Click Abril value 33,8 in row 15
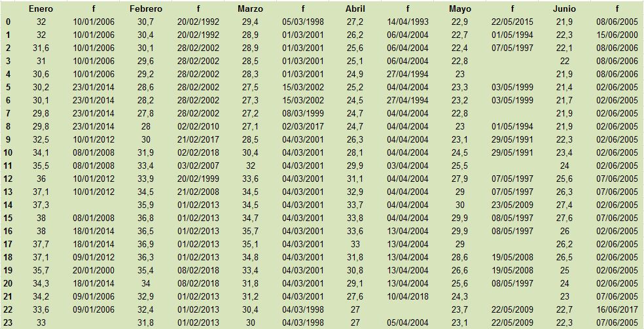Viewport: 644px width, 329px height. pos(355,218)
